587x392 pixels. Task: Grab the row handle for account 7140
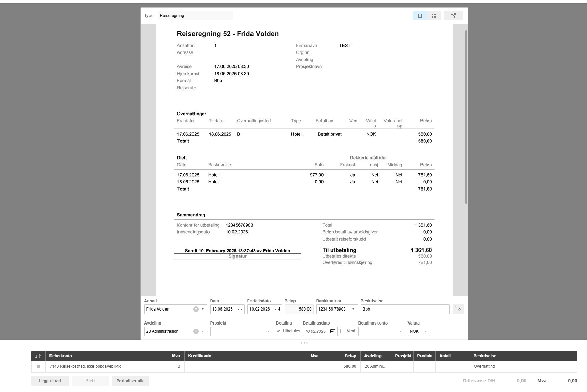point(38,366)
